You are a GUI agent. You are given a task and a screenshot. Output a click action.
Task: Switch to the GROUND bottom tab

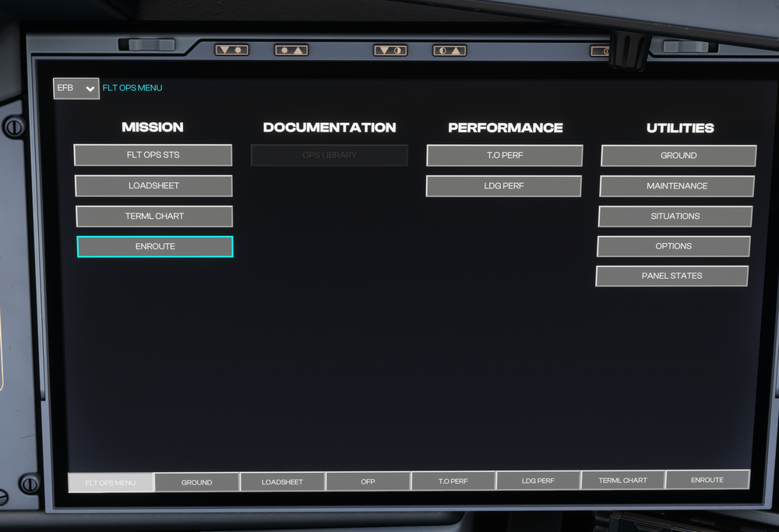(196, 482)
